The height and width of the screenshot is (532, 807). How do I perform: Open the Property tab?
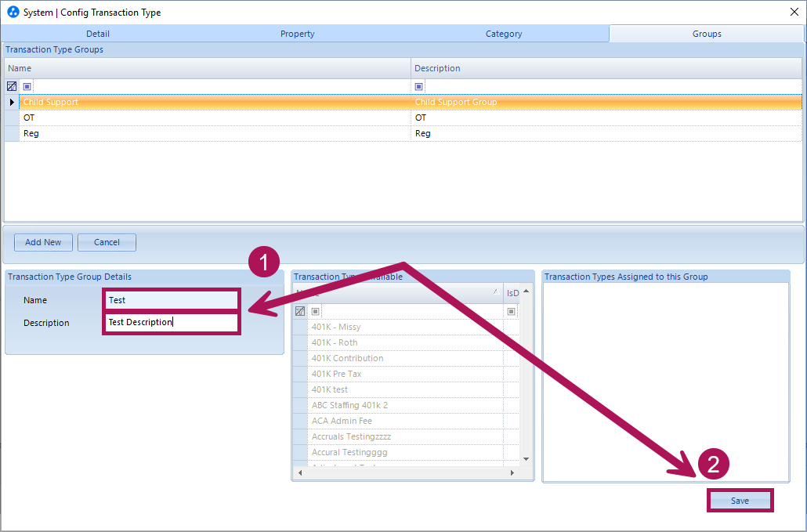click(297, 34)
